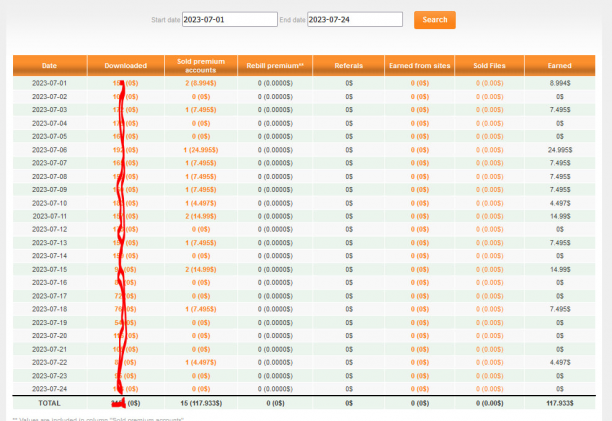Viewport: 612px width, 421px height.
Task: Click total rebill premium 0 (0$)
Action: pos(275,403)
